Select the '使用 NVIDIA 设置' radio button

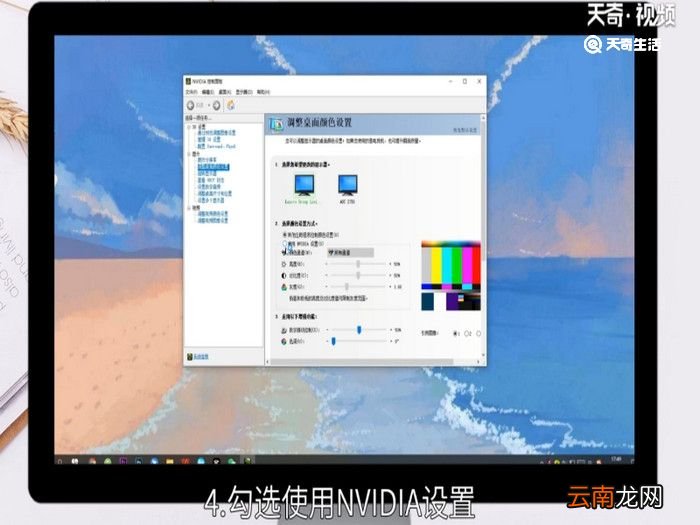pos(285,244)
